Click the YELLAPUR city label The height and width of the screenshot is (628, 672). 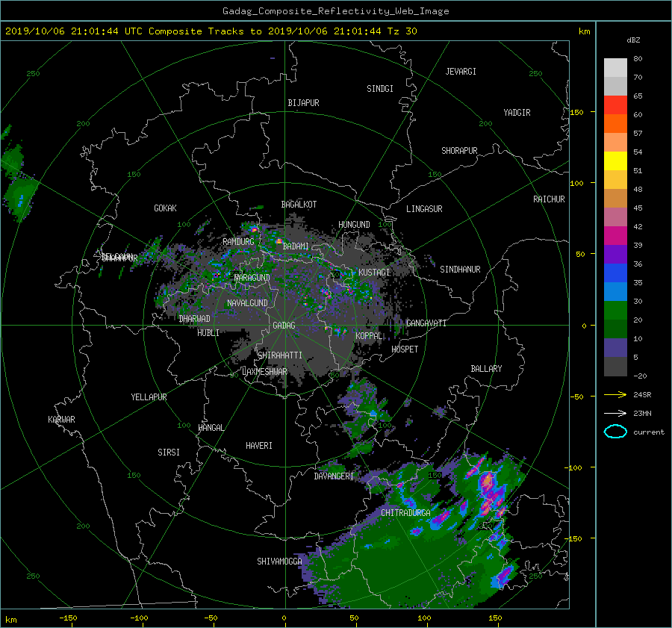(149, 397)
